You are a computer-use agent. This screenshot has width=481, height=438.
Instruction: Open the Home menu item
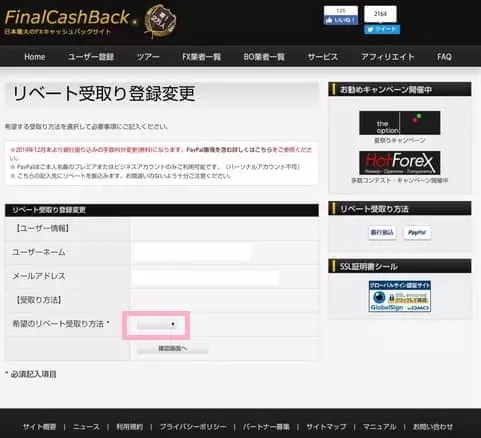[35, 57]
